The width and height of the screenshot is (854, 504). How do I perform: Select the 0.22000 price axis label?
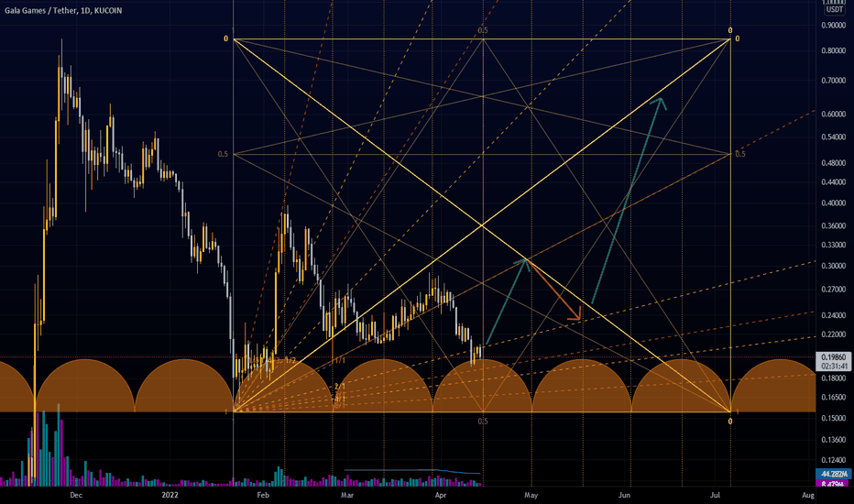833,334
